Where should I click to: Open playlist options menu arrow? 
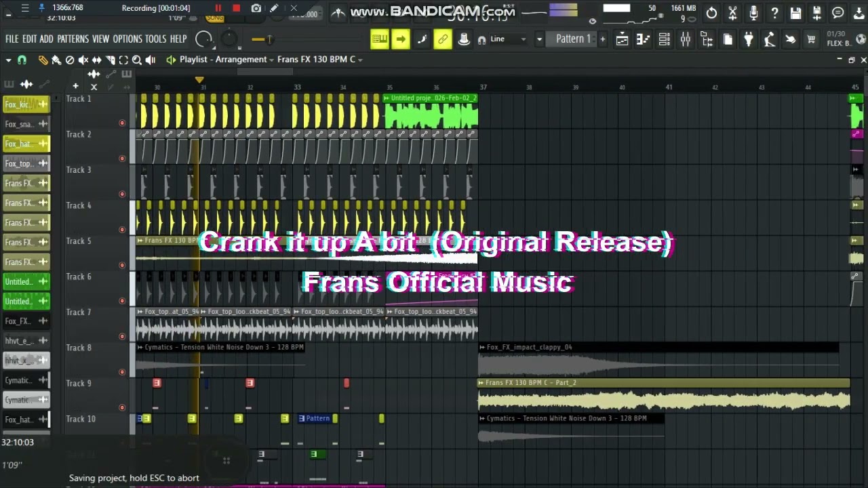(x=8, y=60)
